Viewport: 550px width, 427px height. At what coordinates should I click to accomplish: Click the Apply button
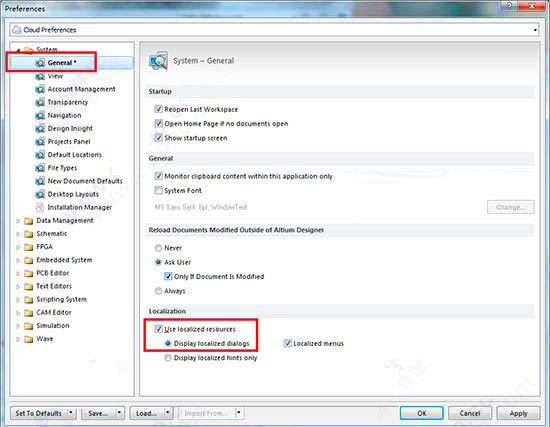click(x=518, y=413)
